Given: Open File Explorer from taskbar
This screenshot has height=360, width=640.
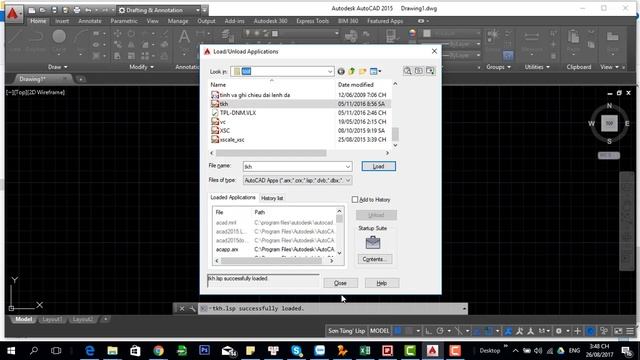Looking at the screenshot, I should tap(113, 351).
